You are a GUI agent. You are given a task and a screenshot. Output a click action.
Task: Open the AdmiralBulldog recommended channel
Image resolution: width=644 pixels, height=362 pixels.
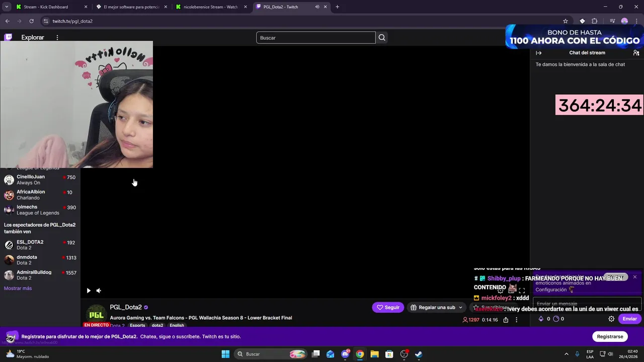tap(40, 275)
